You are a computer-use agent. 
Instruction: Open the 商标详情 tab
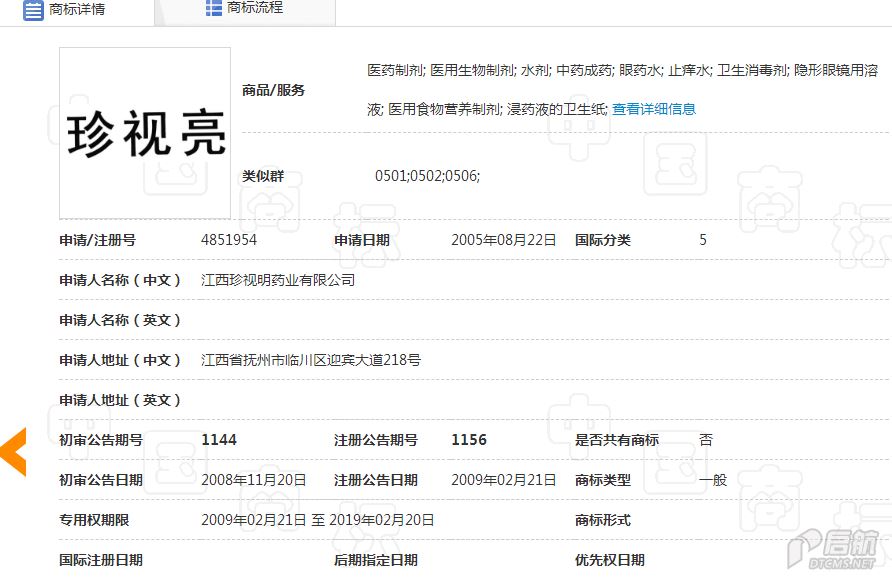click(77, 10)
